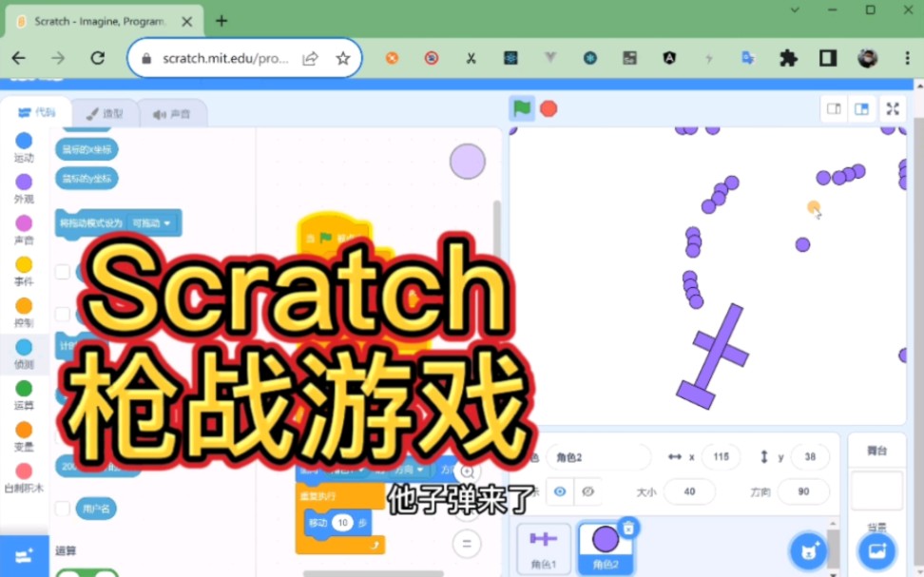Click the scratch.mit.edu address bar
Viewport: 924px width, 577px height.
pos(224,58)
